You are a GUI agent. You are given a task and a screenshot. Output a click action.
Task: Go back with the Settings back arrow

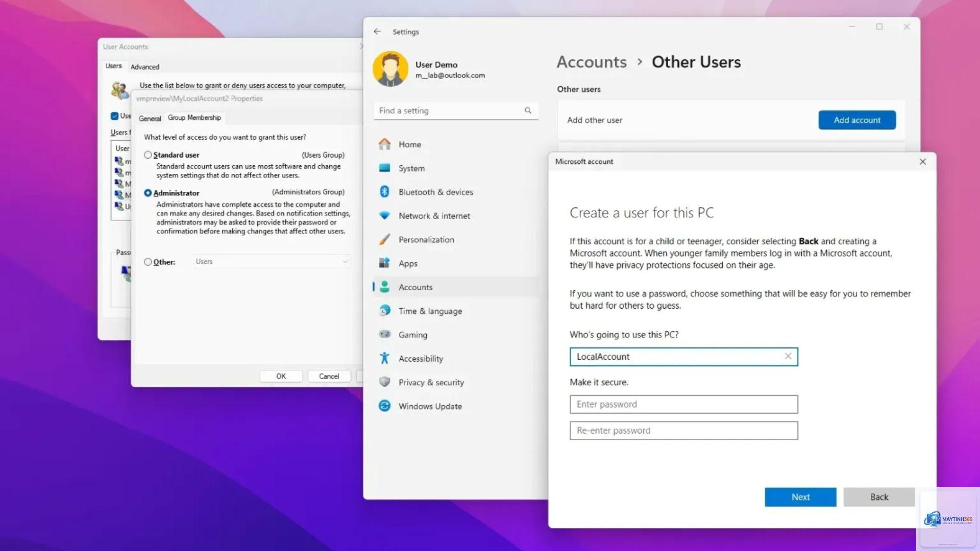(377, 32)
